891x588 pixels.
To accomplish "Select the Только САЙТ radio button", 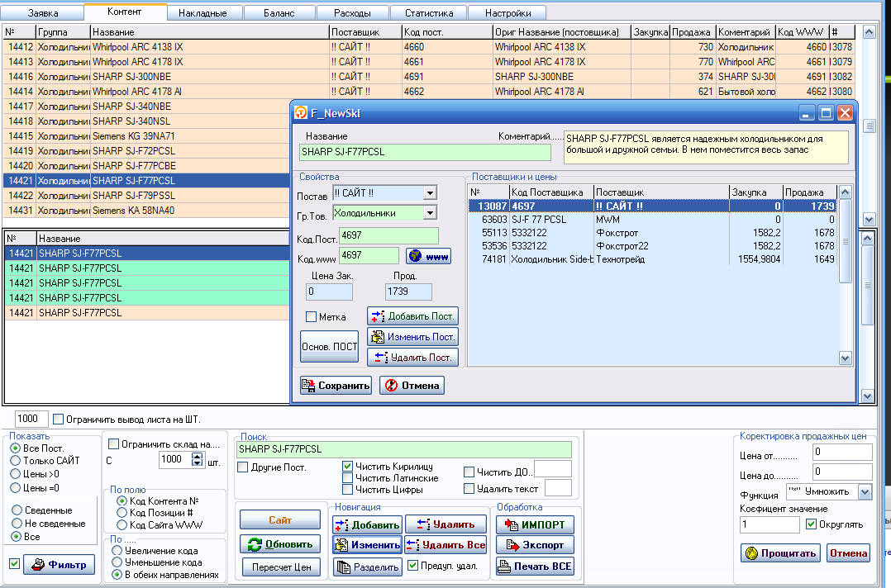I will pos(15,461).
